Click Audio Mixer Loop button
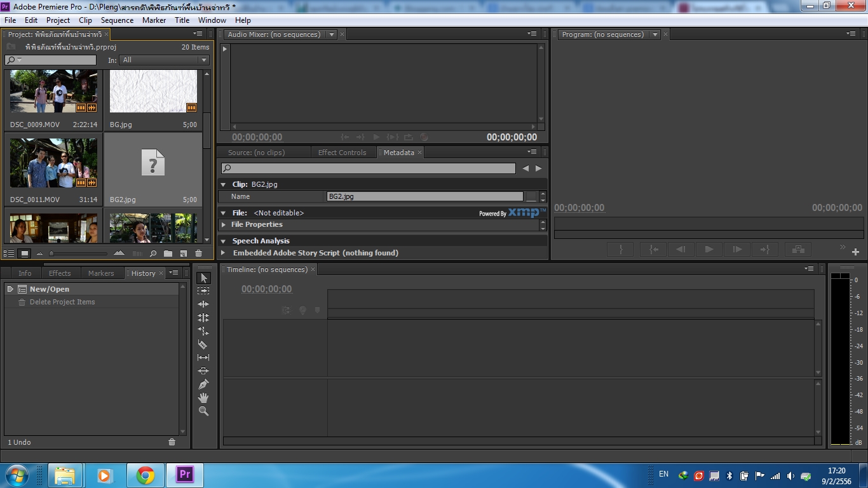 (x=408, y=137)
